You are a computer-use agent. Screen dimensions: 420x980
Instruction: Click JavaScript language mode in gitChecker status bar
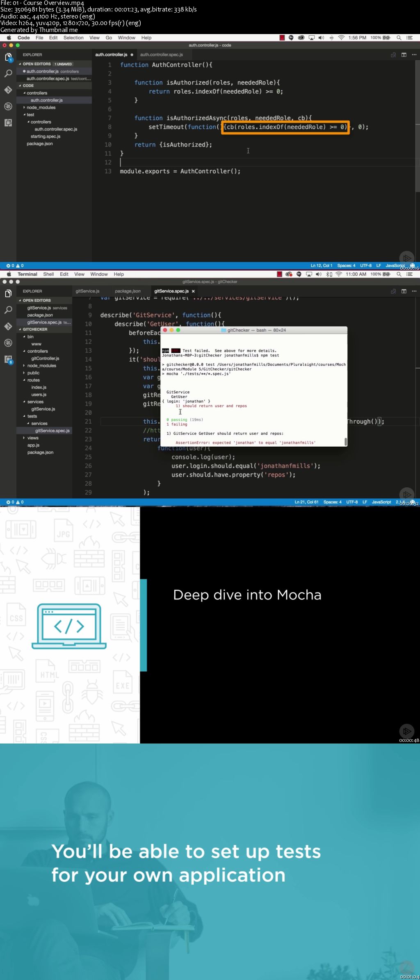381,502
